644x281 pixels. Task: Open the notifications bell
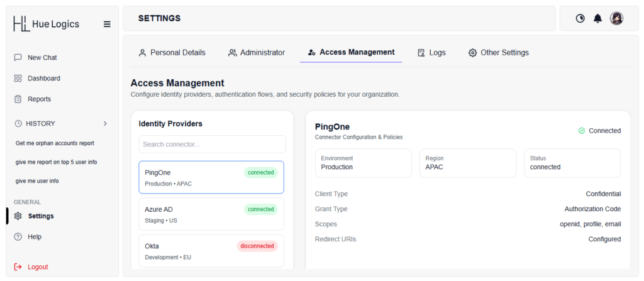coord(597,19)
